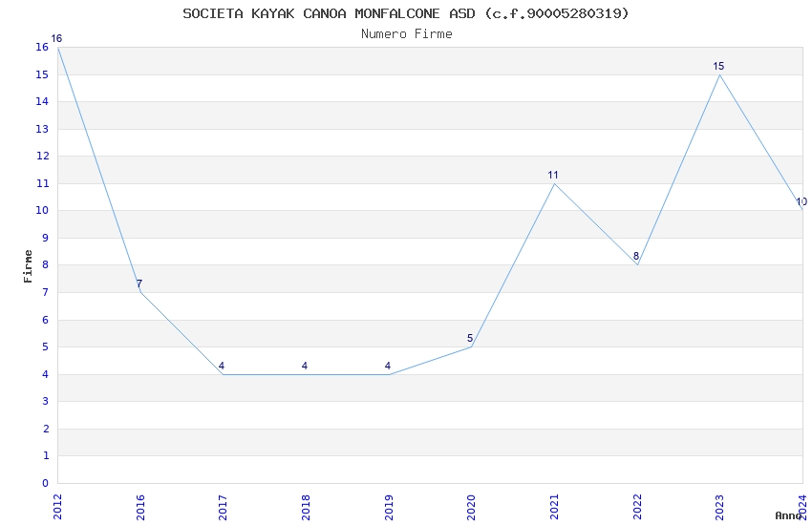Viewport: 812px width, 525px height.
Task: Click the 2023 x-axis year label
Action: 720,507
